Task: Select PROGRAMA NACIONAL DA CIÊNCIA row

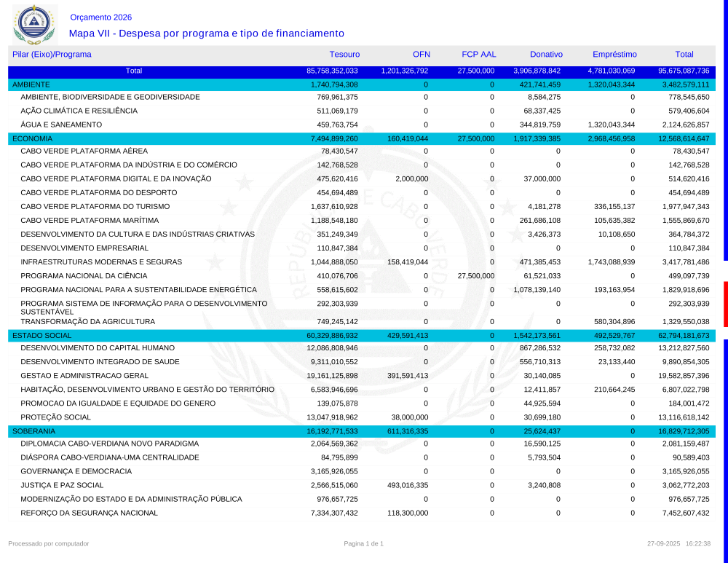Action: [x=84, y=276]
